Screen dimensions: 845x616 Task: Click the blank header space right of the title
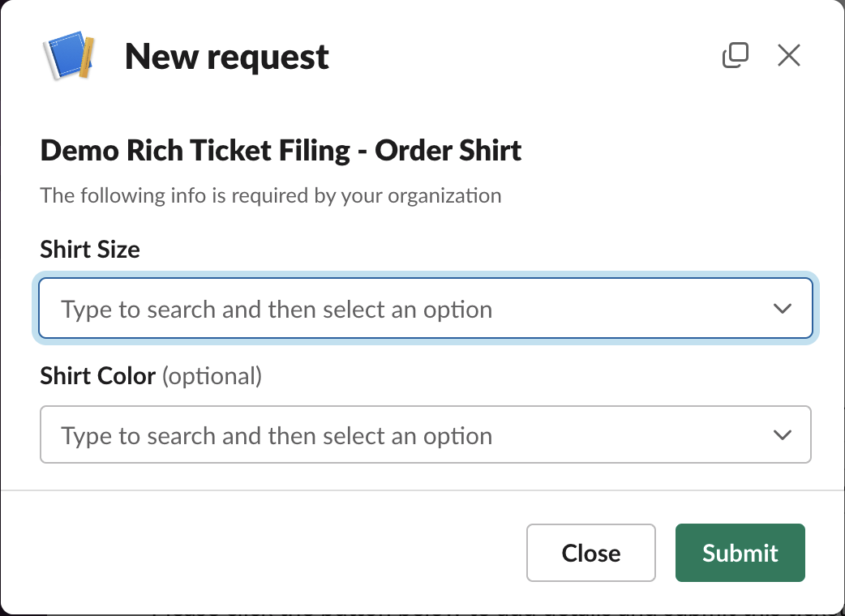tap(519, 57)
